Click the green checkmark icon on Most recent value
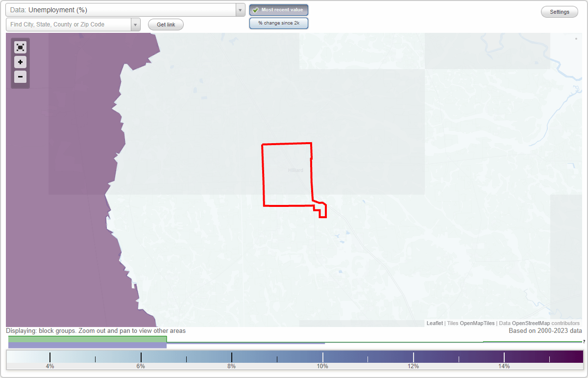This screenshot has height=378, width=588. tap(255, 9)
